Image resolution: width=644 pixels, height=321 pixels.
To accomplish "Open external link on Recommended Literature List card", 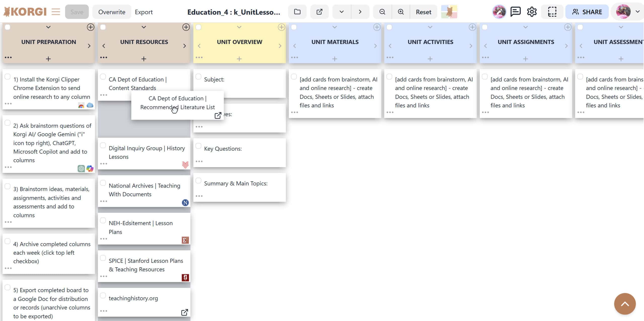I will pyautogui.click(x=218, y=115).
